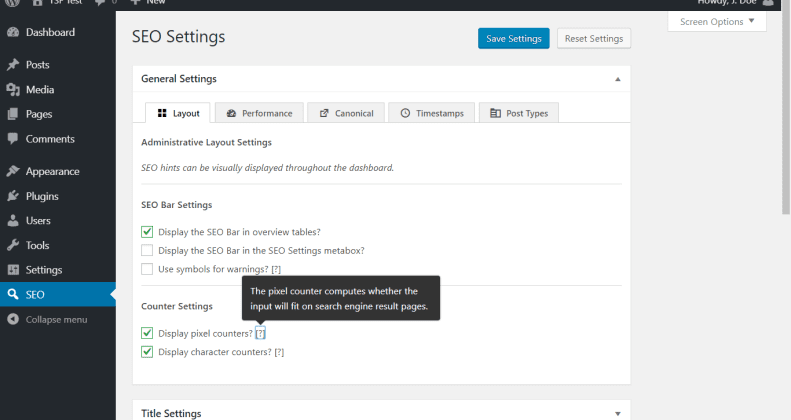The width and height of the screenshot is (791, 420).
Task: Click the Save Settings button
Action: pos(514,38)
